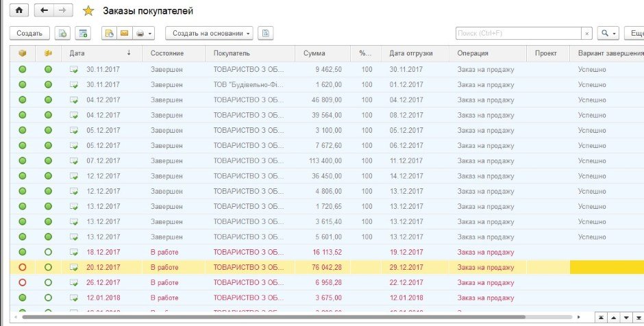
Task: Open the magnifier search options dropdown
Action: click(608, 33)
